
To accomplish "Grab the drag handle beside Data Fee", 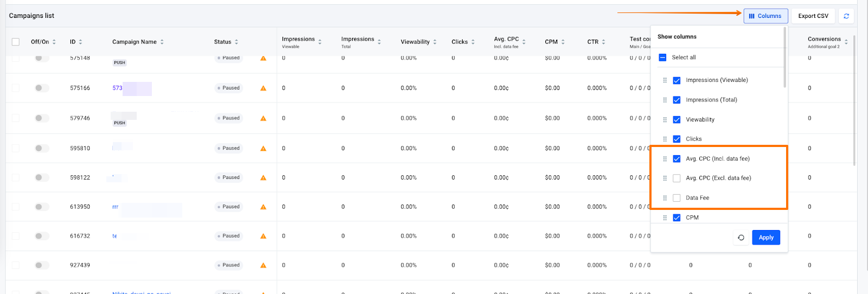I will (x=665, y=198).
